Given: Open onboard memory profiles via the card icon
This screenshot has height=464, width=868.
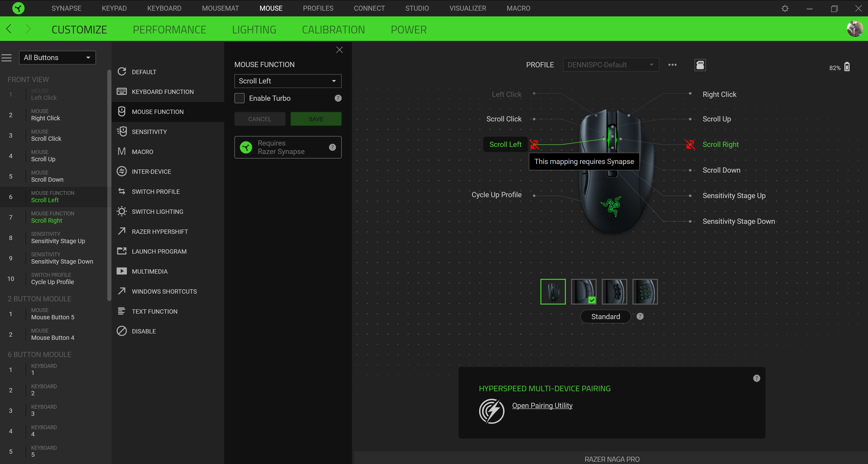Looking at the screenshot, I should (x=700, y=65).
